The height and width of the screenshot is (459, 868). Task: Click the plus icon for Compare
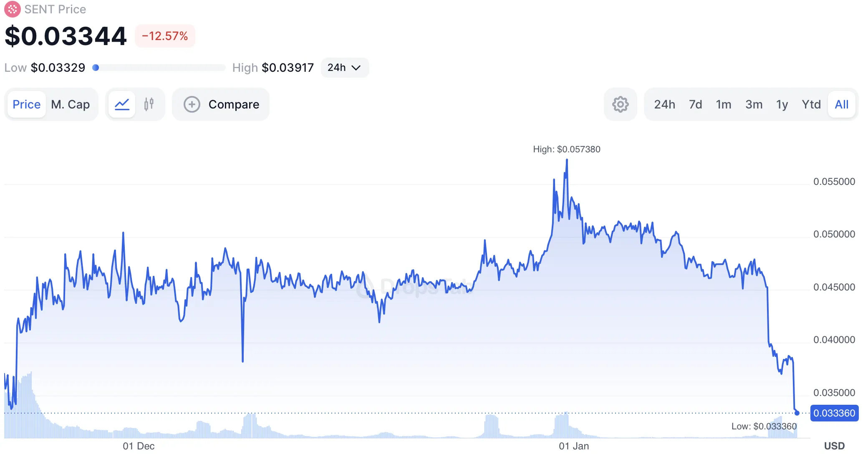[192, 104]
